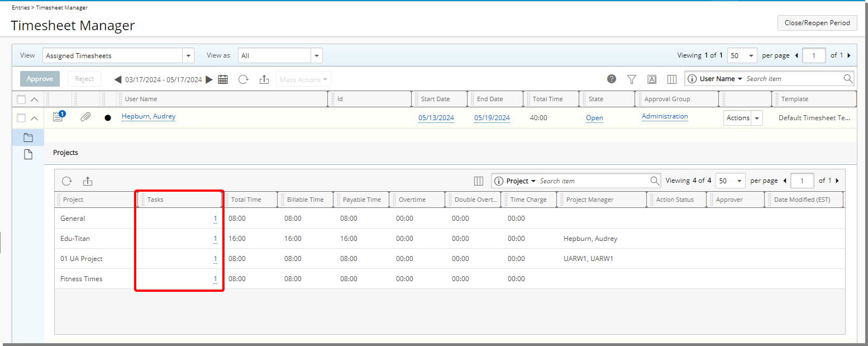The image size is (868, 346).
Task: Open the Administration approval group link
Action: (665, 116)
